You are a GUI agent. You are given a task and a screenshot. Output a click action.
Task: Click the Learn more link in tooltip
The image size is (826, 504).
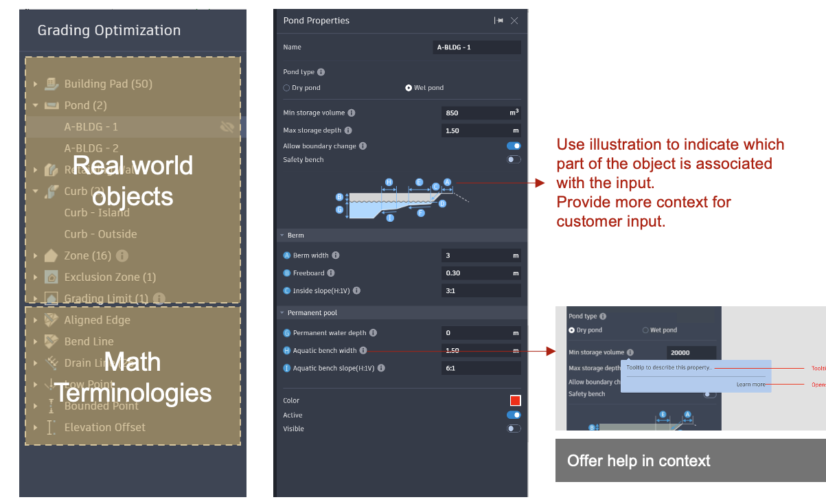pyautogui.click(x=750, y=385)
